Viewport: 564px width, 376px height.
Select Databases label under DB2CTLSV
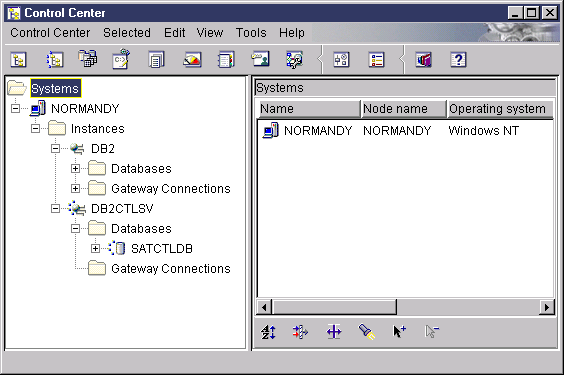click(x=141, y=228)
